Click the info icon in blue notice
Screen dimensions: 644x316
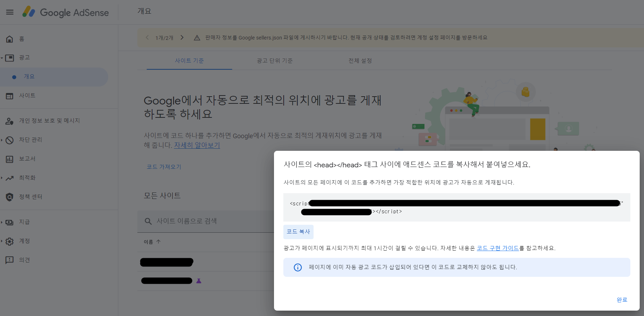click(x=298, y=267)
